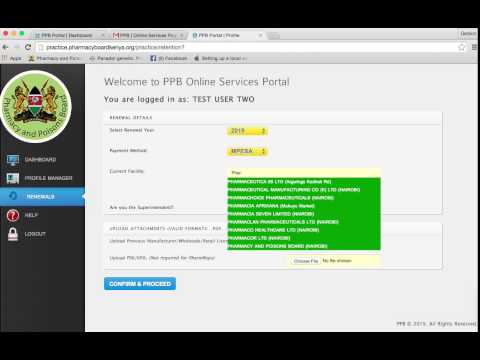Click the address bar URL field
Viewport: 480px width, 360px height.
point(247,47)
